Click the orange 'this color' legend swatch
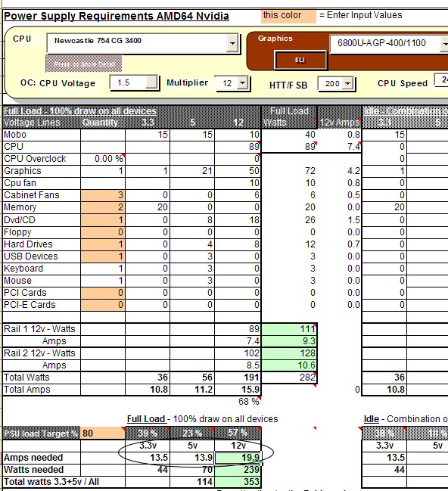The image size is (448, 491). point(288,16)
